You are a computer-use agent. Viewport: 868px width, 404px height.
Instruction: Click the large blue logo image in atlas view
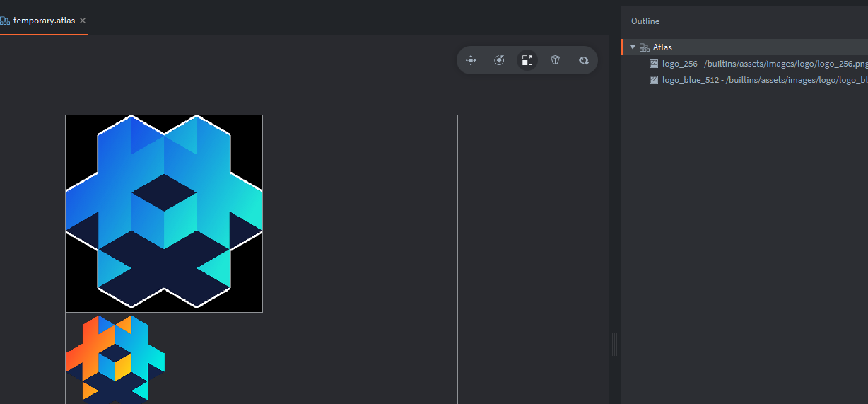164,213
